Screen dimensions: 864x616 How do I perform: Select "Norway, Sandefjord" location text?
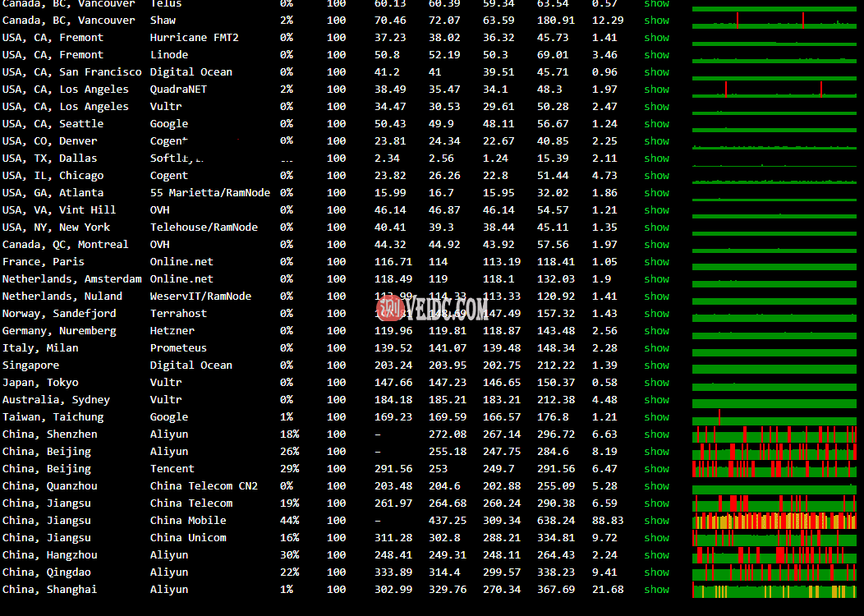[x=59, y=314]
